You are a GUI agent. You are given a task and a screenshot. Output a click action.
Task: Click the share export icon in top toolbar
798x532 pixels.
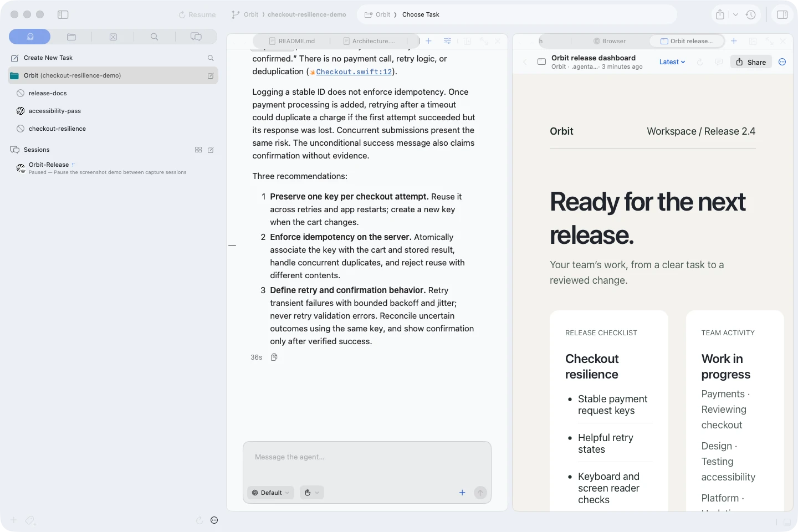[x=720, y=15]
